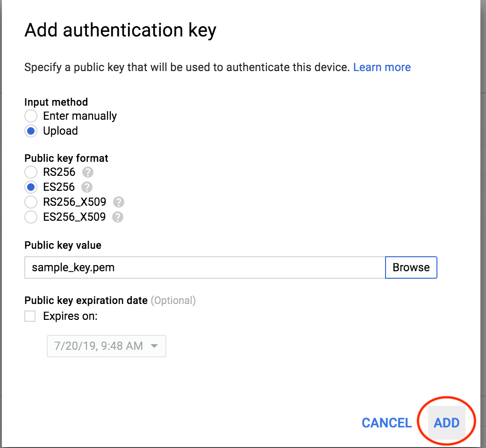486x448 pixels.
Task: Choose the ES256_X509 certificate format
Action: tap(31, 217)
